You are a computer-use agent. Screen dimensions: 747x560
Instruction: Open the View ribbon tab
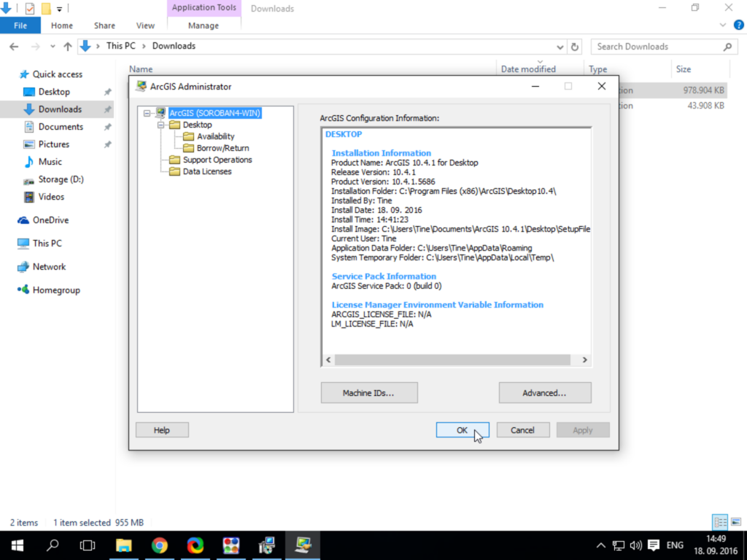tap(145, 26)
